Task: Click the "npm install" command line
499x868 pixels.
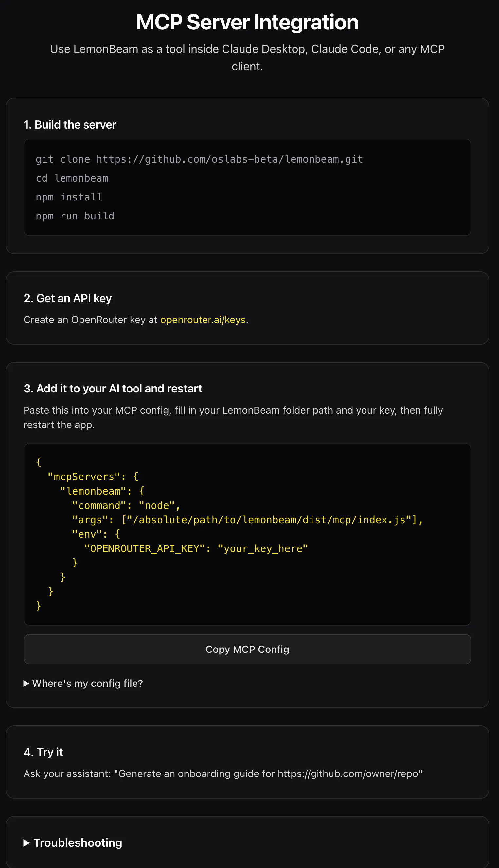Action: [69, 197]
